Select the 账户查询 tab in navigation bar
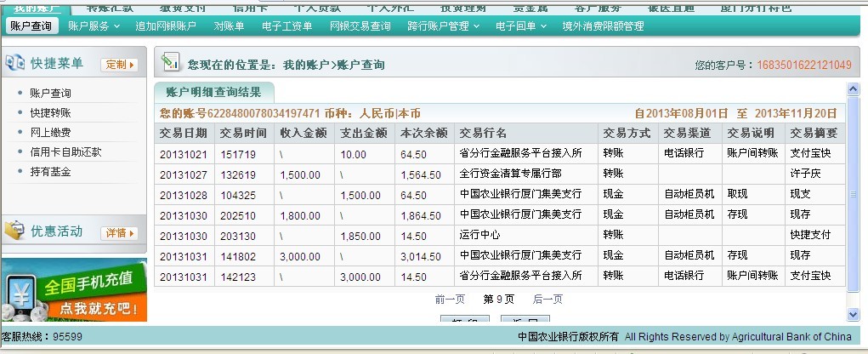The height and width of the screenshot is (354, 868). (31, 26)
